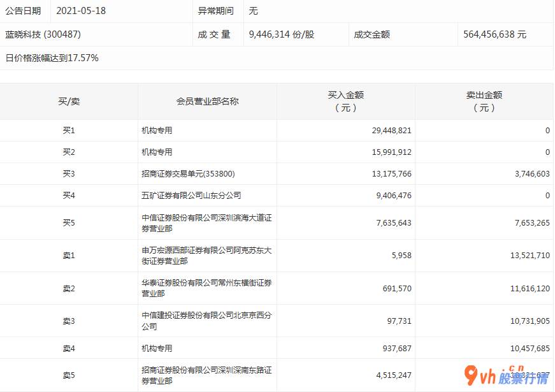Select buy amount 29,448,821
The height and width of the screenshot is (392, 555).
(x=391, y=131)
